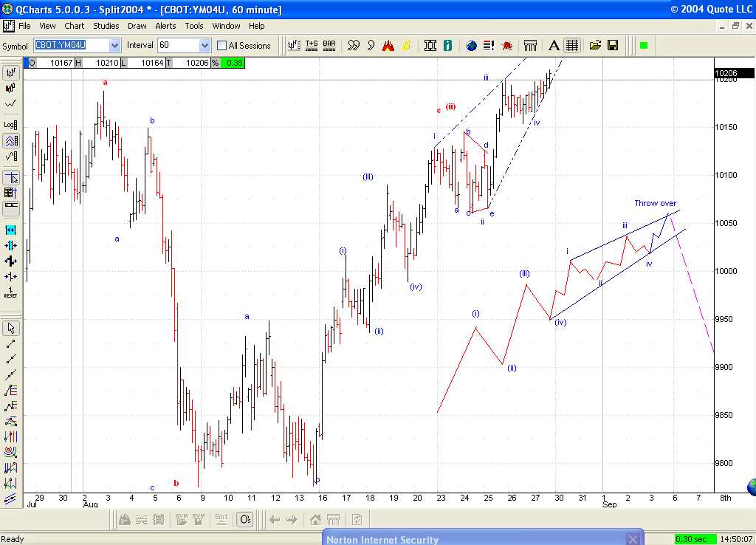
Task: Click the forward arrow in the bottom toolbar
Action: (292, 519)
